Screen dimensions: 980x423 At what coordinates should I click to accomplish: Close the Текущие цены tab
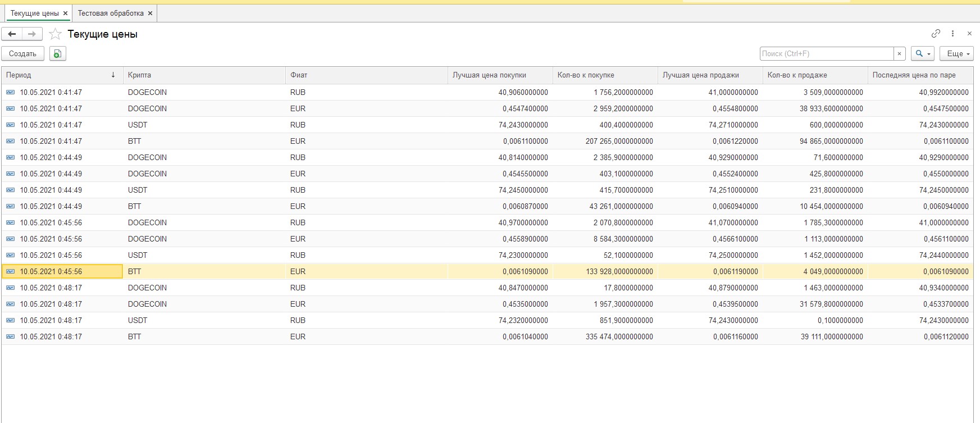pos(66,13)
